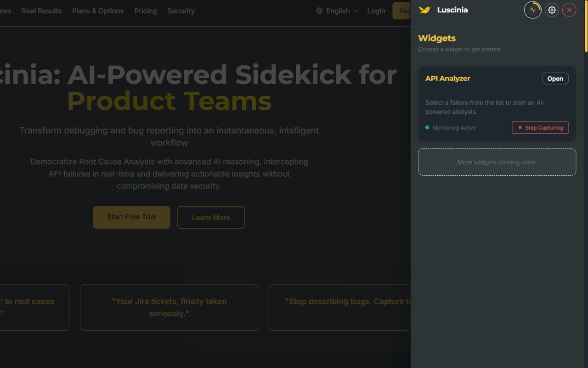Open Plans & Options menu item
This screenshot has height=368, width=588.
pos(98,11)
